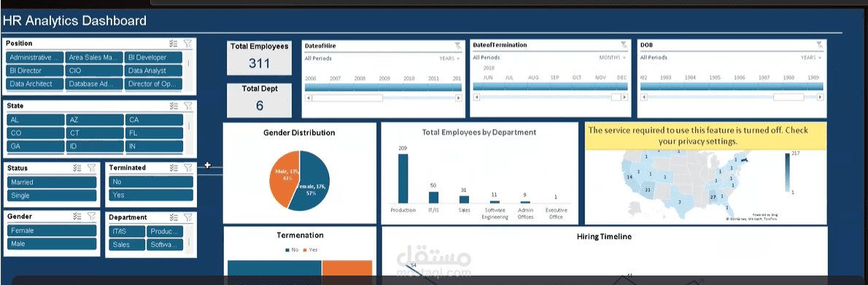This screenshot has width=868, height=285.
Task: Clear the Position slicer filter
Action: tap(187, 43)
